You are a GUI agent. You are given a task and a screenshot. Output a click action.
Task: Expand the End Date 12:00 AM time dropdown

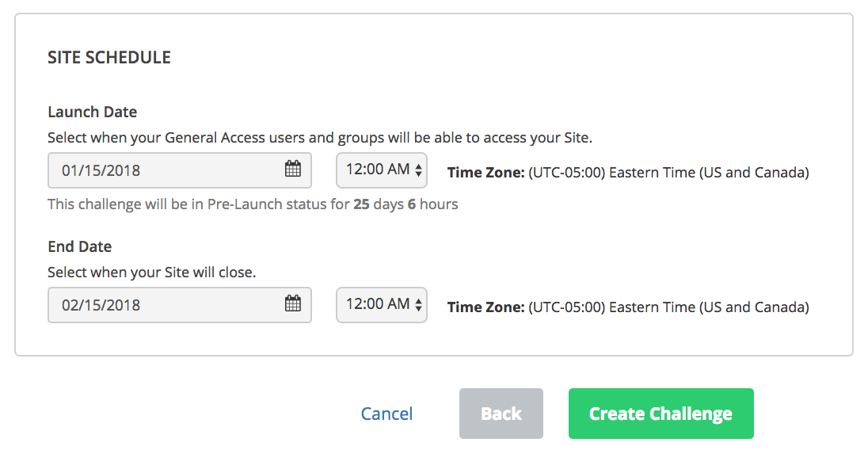[382, 304]
